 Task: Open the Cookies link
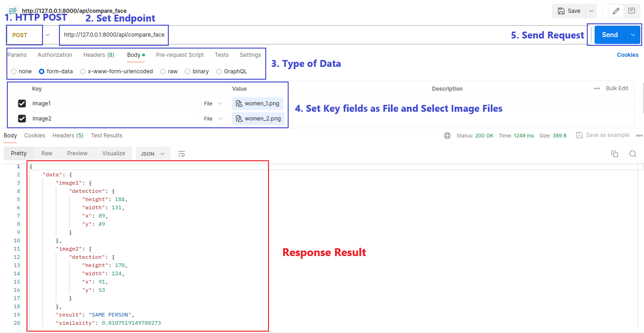click(x=628, y=55)
